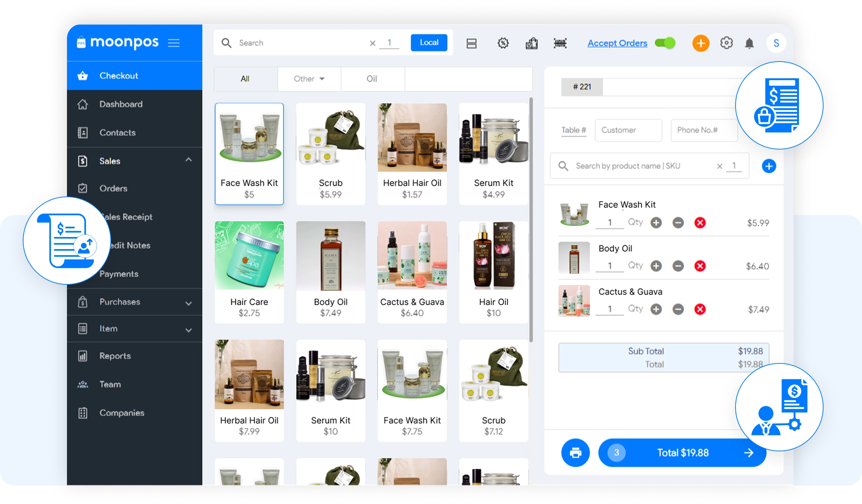Open the Other category dropdown
862x504 pixels.
309,79
